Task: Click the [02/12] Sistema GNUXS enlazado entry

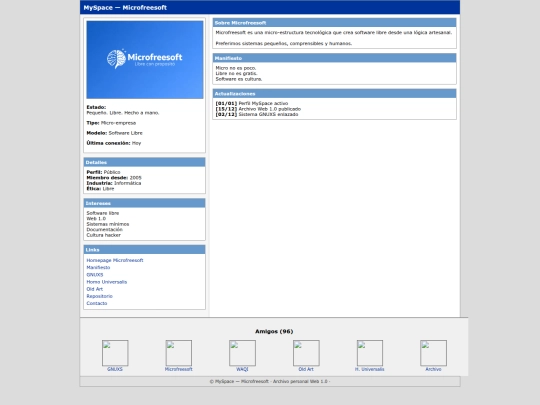Action: (257, 114)
